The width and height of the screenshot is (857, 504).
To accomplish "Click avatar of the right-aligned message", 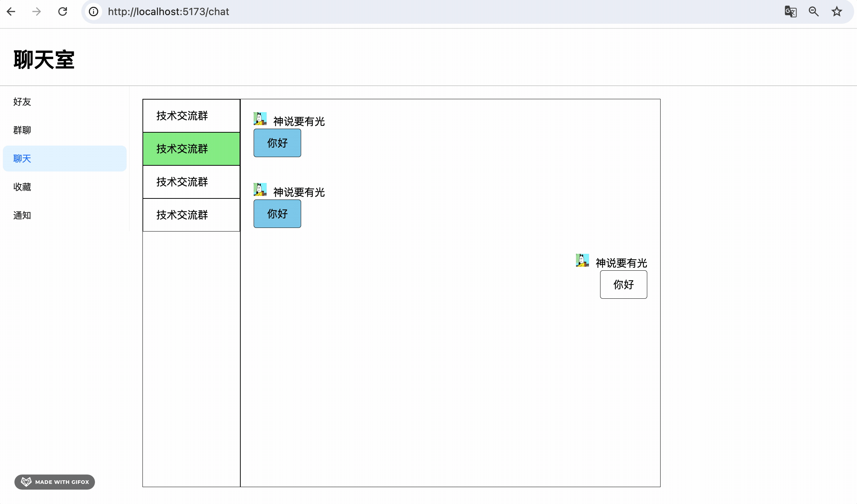I will pos(582,260).
